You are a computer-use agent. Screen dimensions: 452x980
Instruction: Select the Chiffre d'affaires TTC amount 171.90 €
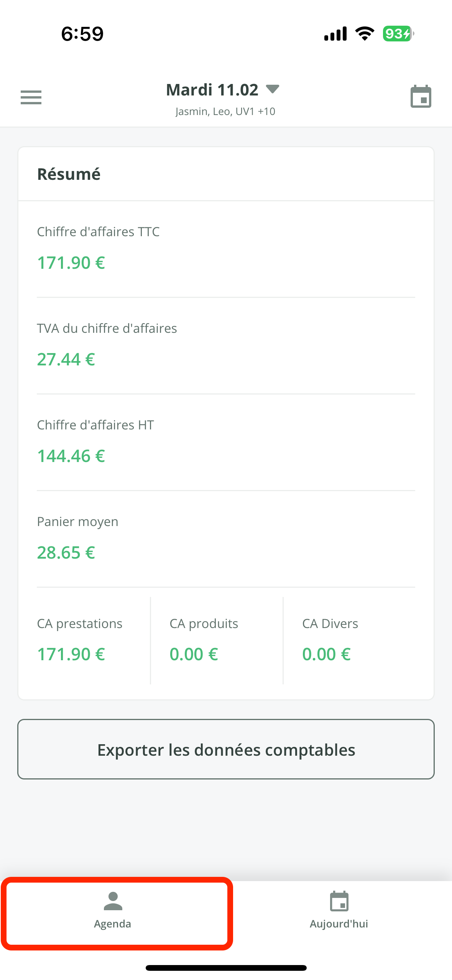click(x=71, y=263)
